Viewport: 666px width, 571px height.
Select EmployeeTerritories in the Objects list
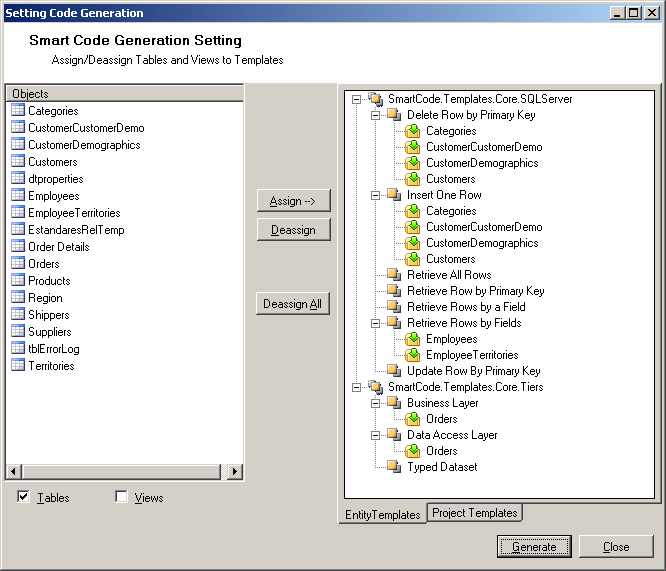(74, 213)
